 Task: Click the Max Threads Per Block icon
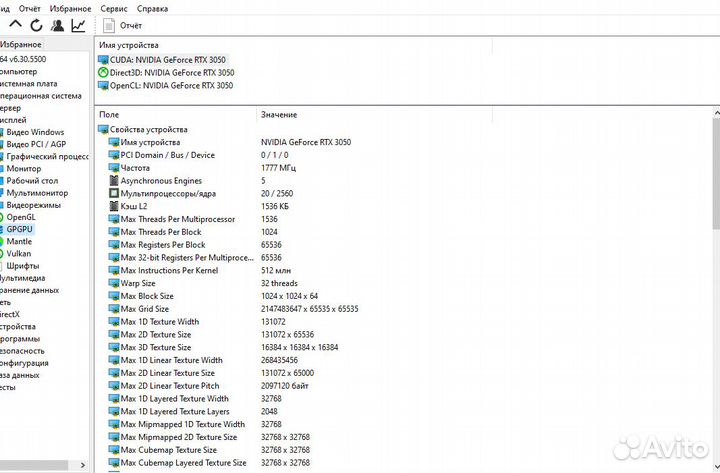pyautogui.click(x=113, y=232)
